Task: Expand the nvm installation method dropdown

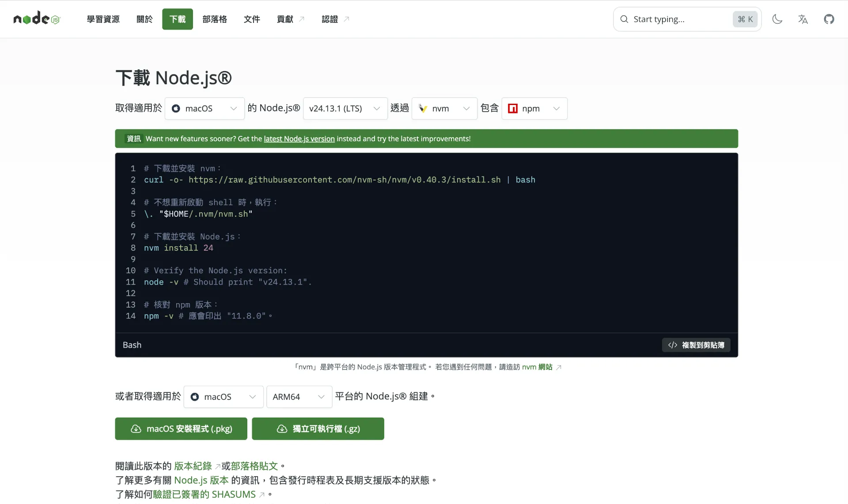Action: pyautogui.click(x=444, y=109)
